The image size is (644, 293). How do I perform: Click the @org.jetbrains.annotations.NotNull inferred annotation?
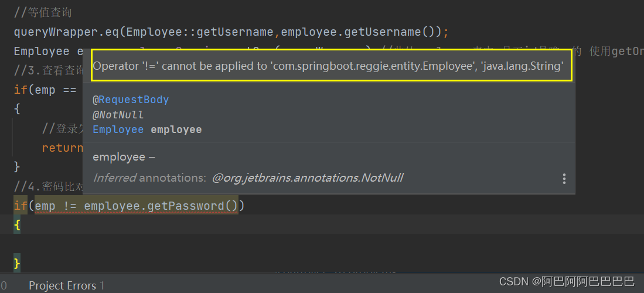(308, 178)
